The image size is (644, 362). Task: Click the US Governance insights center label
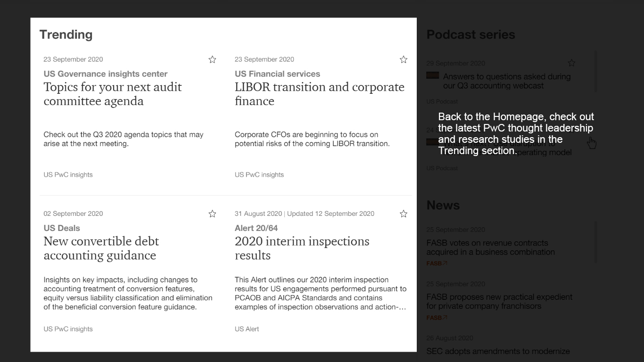pos(105,74)
